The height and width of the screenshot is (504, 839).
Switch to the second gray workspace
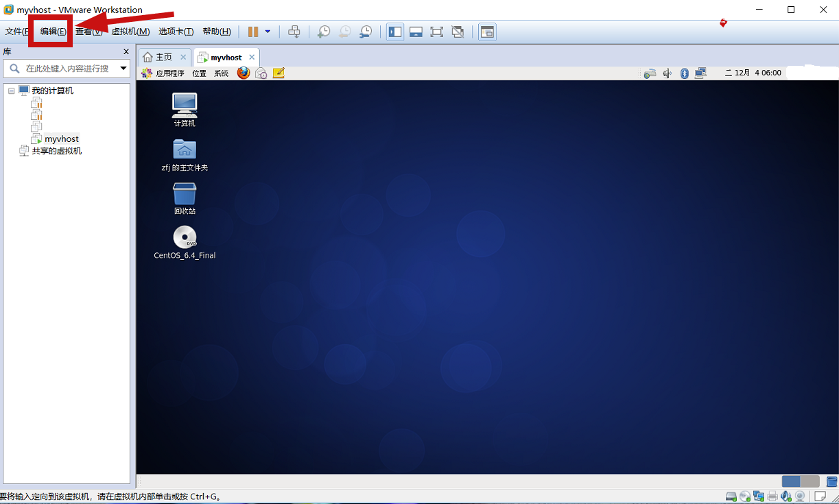(x=810, y=481)
